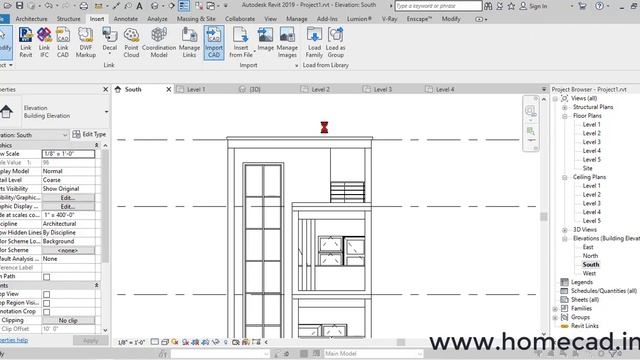Open Manage Links
The height and width of the screenshot is (360, 640).
click(189, 42)
